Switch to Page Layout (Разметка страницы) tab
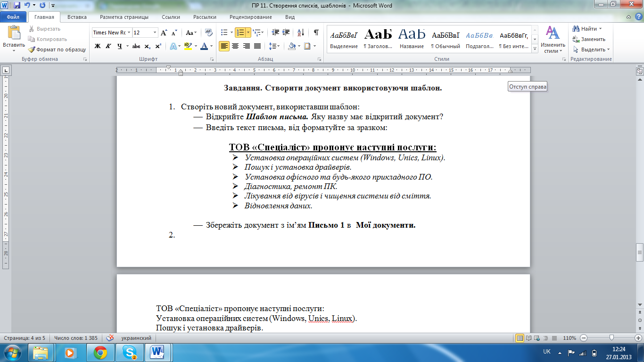Screen dimensions: 644x362 pos(124,17)
